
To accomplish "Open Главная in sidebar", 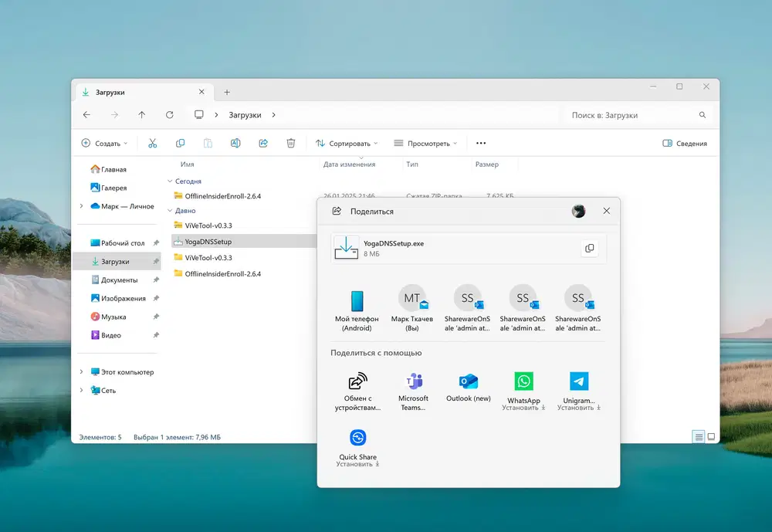I will [x=108, y=169].
